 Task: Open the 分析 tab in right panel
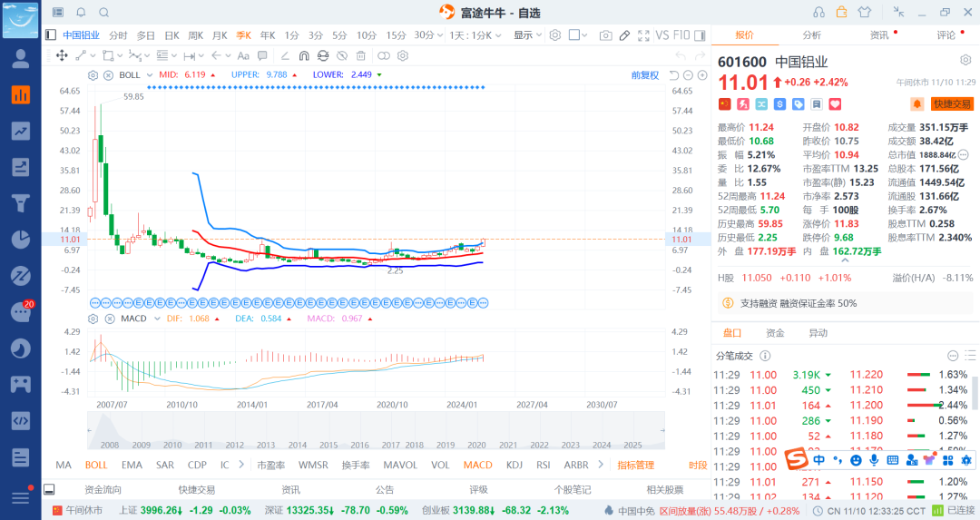(812, 35)
